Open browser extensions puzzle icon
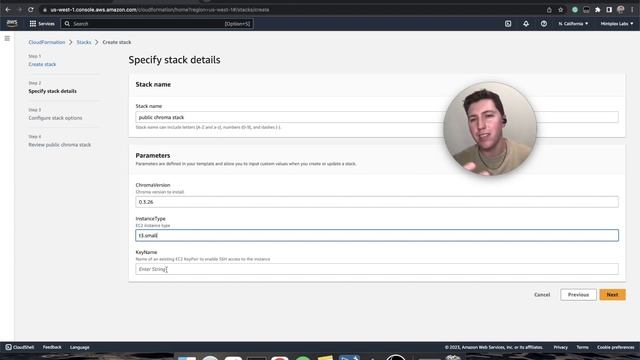 pyautogui.click(x=598, y=9)
